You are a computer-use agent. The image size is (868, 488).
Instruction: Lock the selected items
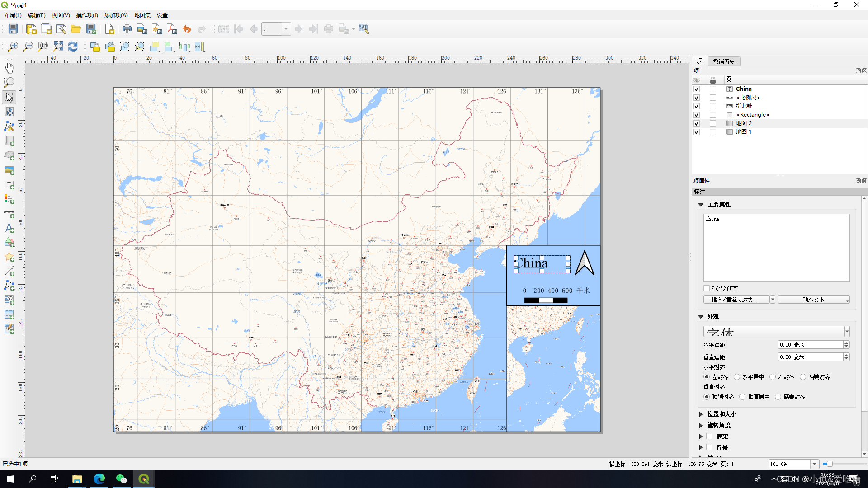(x=95, y=47)
